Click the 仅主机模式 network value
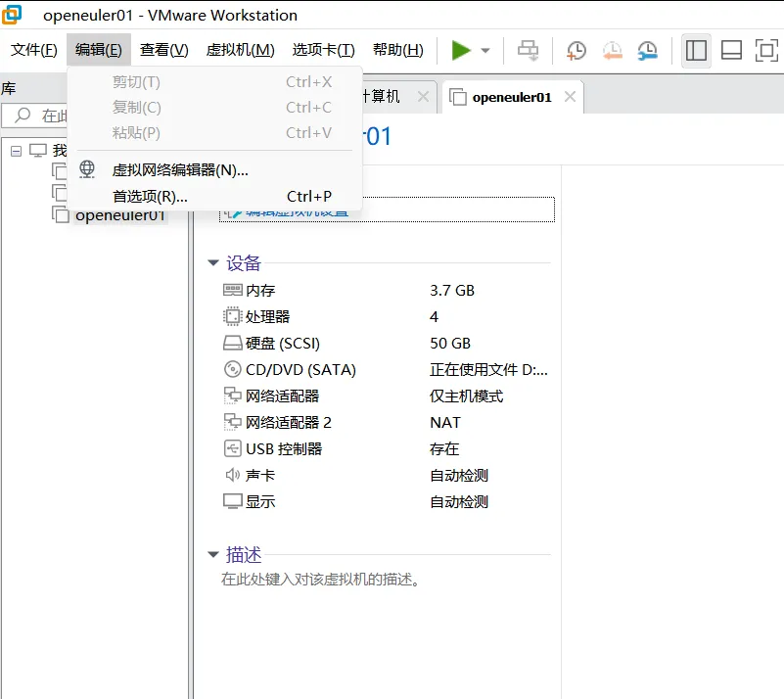This screenshot has width=784, height=699. tap(467, 396)
